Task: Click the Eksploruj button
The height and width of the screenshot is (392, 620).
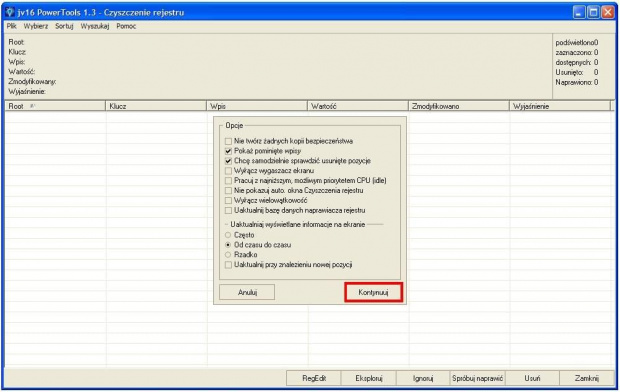Action: pyautogui.click(x=369, y=378)
